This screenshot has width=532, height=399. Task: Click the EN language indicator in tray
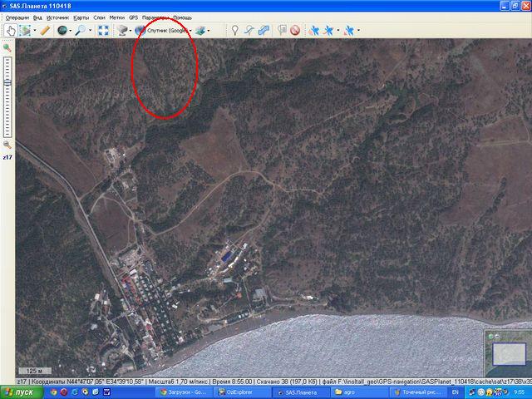(x=455, y=391)
